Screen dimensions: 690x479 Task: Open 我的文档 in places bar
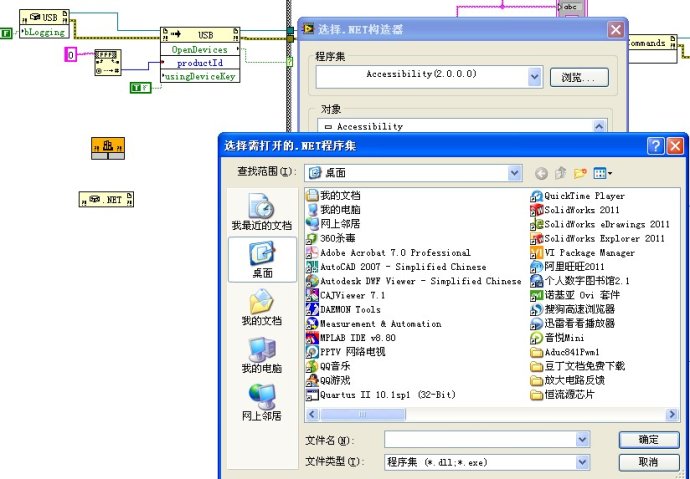coord(262,307)
